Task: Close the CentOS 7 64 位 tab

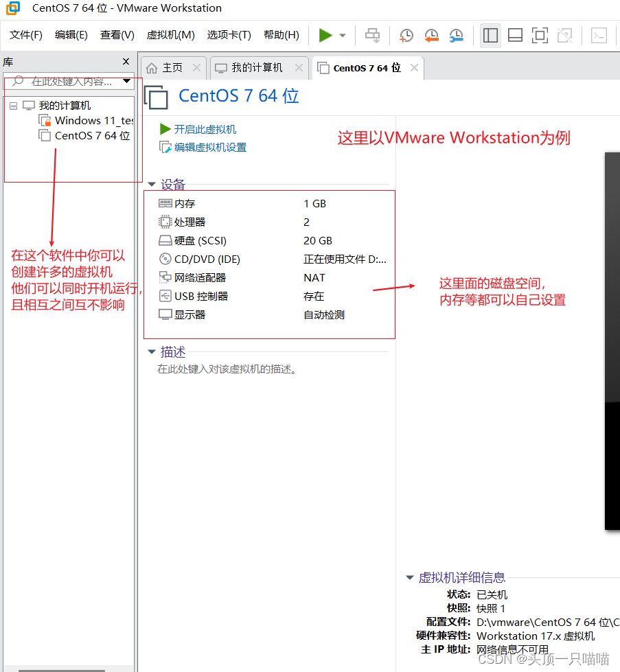Action: (414, 68)
